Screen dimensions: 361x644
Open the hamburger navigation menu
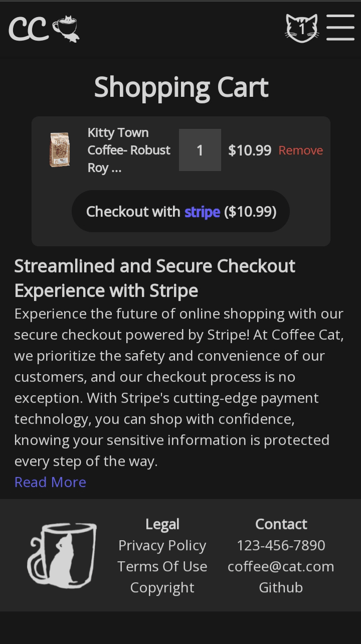tap(340, 27)
